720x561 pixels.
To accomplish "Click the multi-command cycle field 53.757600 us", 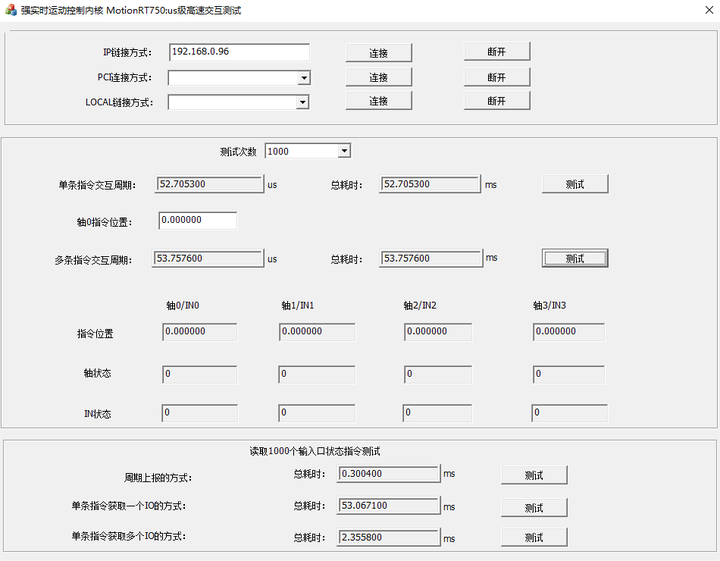I will [208, 258].
